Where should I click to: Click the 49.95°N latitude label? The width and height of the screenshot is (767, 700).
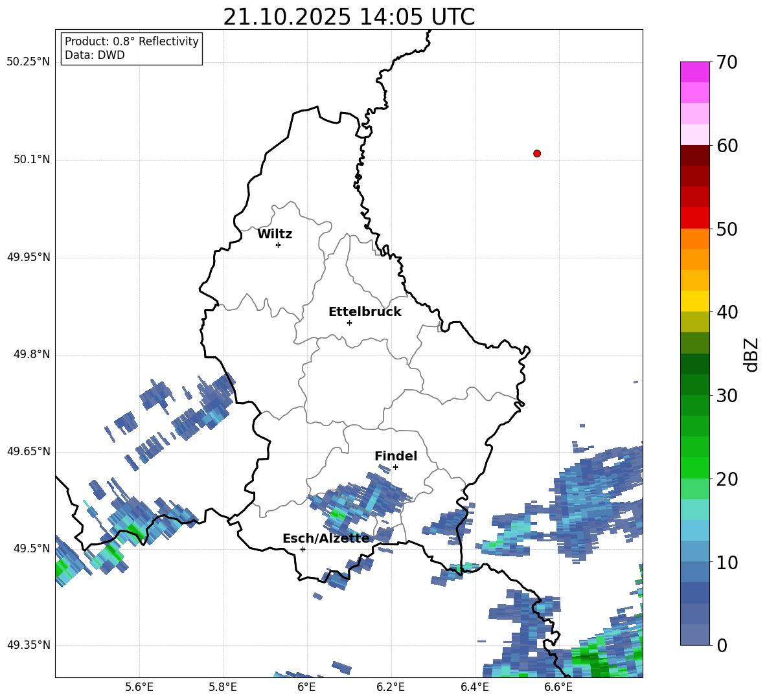29,256
